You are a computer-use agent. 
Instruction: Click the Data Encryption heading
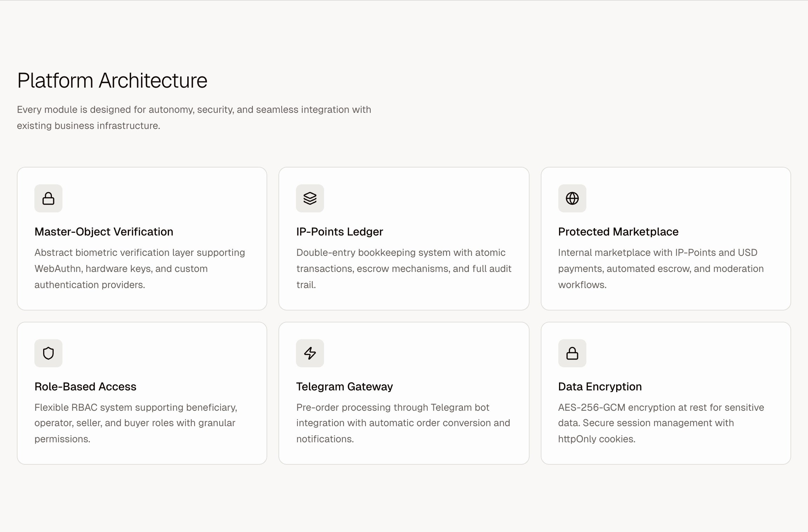point(600,387)
